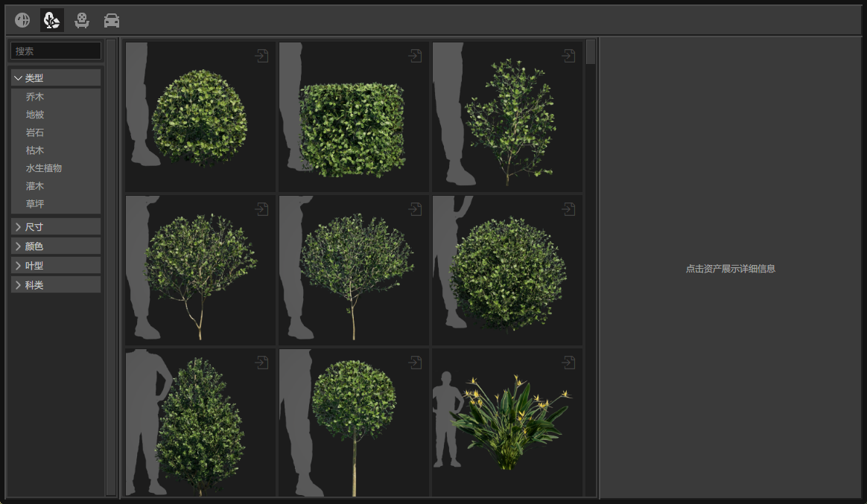
Task: Import the forked-trunk bush asset
Action: [261, 209]
